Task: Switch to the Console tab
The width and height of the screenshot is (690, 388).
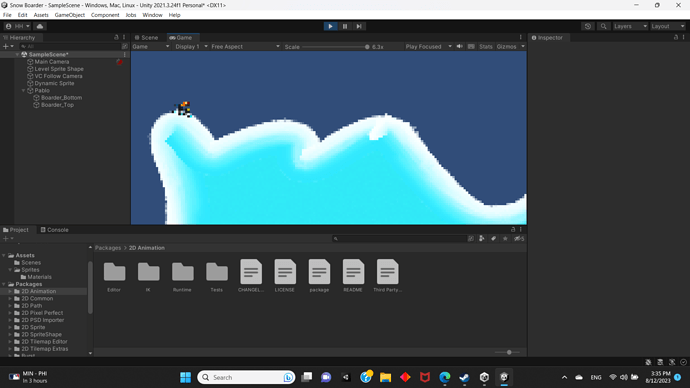Action: 55,230
